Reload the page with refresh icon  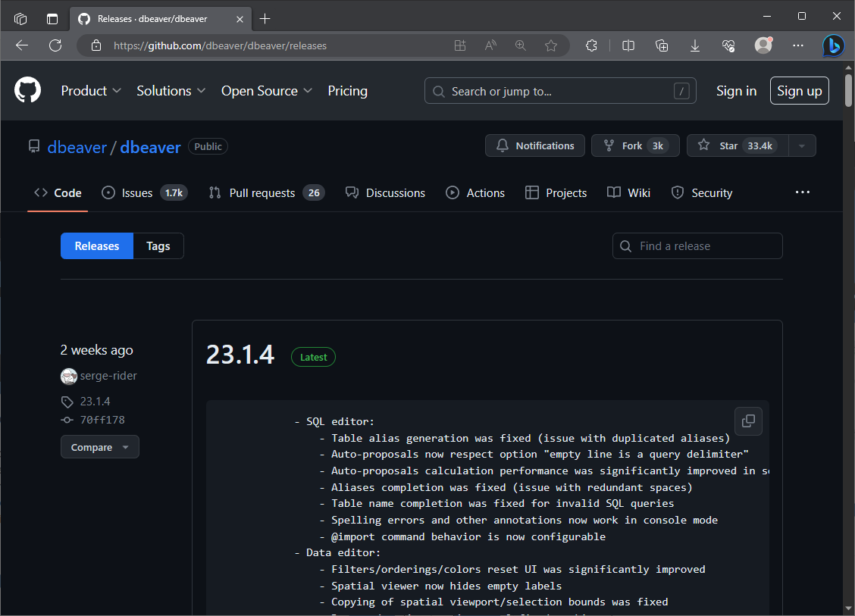55,45
